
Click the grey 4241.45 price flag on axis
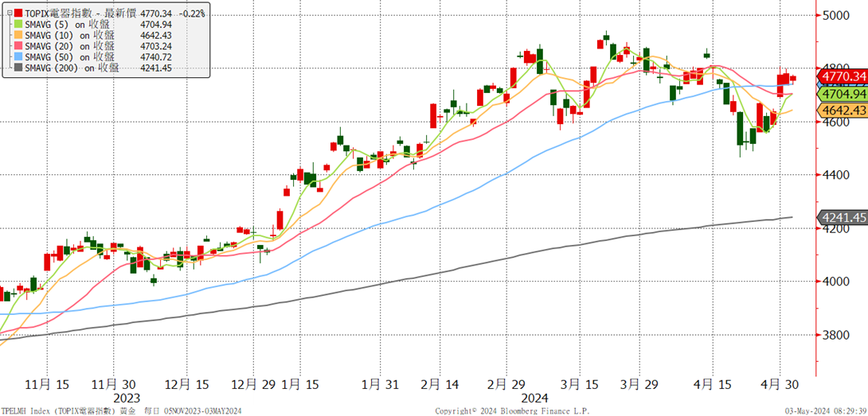[x=842, y=217]
